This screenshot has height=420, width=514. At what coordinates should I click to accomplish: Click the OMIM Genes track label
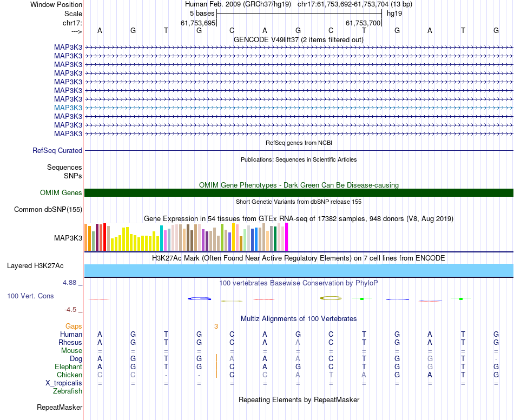pyautogui.click(x=61, y=192)
